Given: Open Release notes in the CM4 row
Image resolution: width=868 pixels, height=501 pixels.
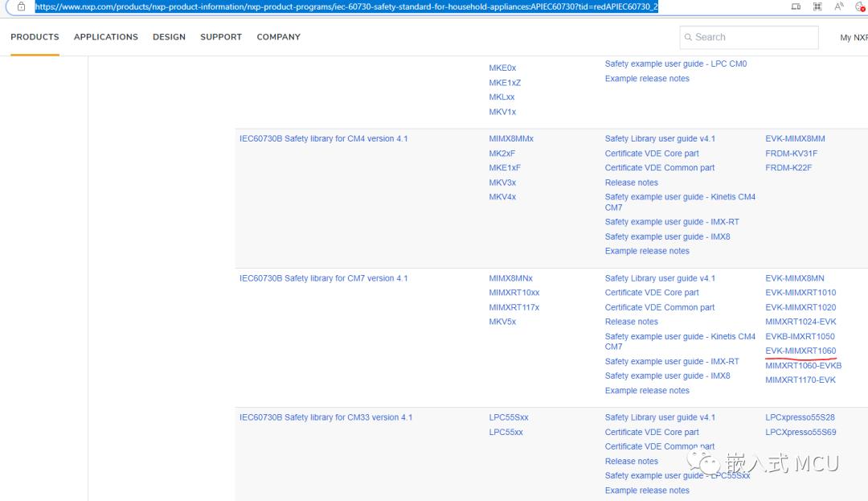Looking at the screenshot, I should pyautogui.click(x=631, y=183).
